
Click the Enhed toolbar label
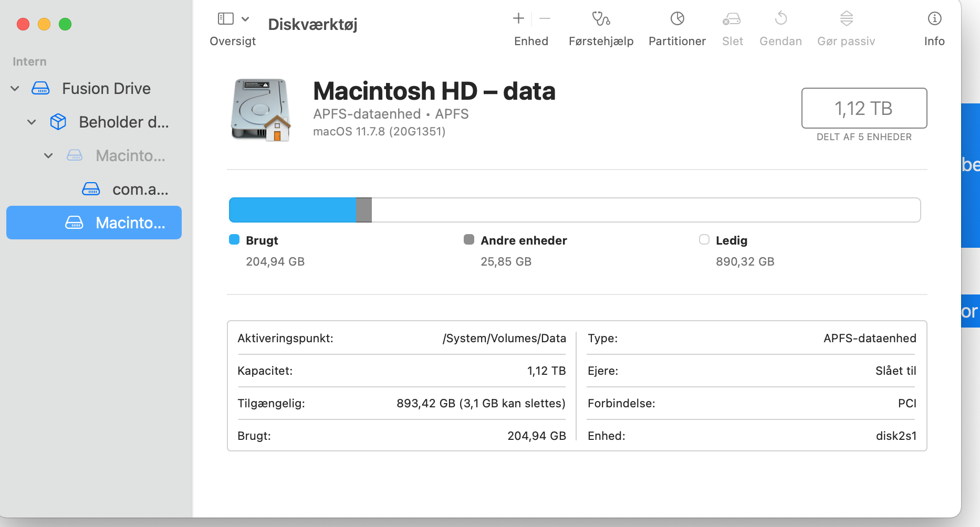[x=531, y=41]
